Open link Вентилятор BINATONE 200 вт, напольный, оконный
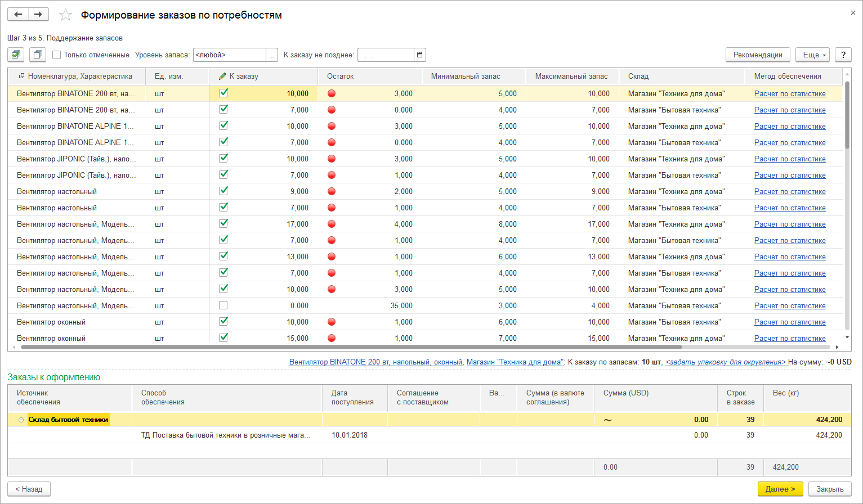Screen dimensions: 863x504 tap(375, 362)
